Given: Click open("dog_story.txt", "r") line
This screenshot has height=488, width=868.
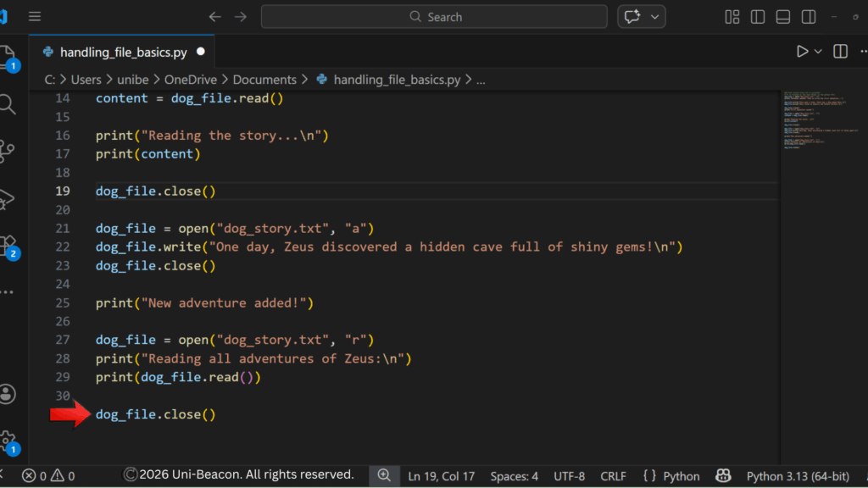Looking at the screenshot, I should coord(235,340).
